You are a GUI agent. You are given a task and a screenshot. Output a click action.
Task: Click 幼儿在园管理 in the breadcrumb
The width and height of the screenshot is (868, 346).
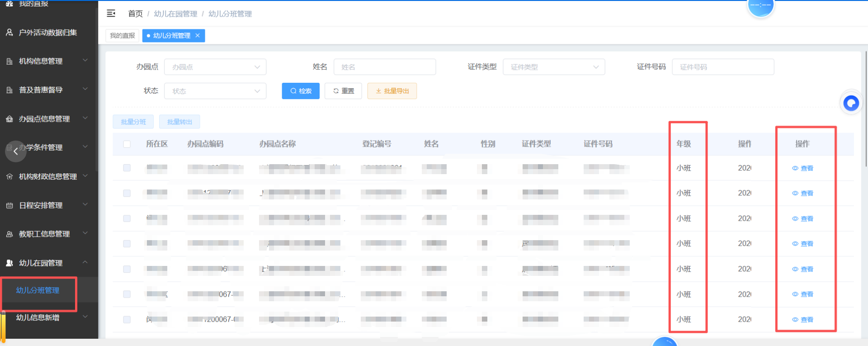(175, 14)
